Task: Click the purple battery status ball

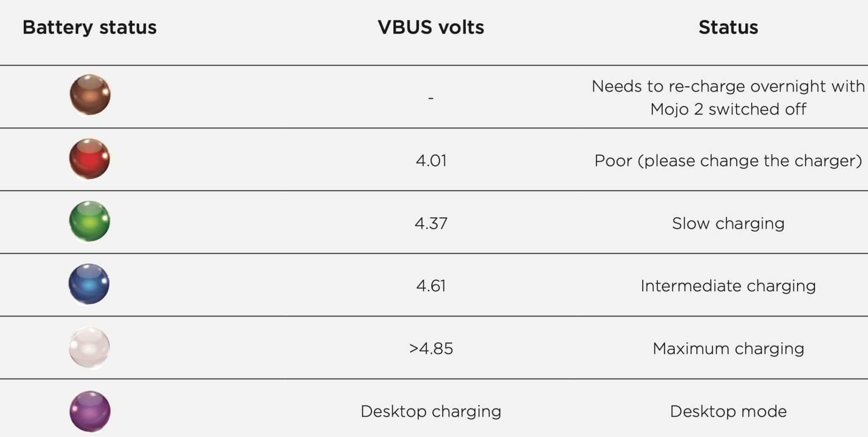Action: 90,411
